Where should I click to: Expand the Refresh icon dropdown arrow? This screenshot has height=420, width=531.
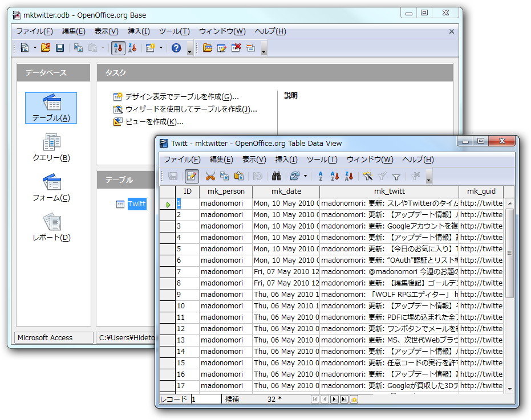pyautogui.click(x=306, y=177)
